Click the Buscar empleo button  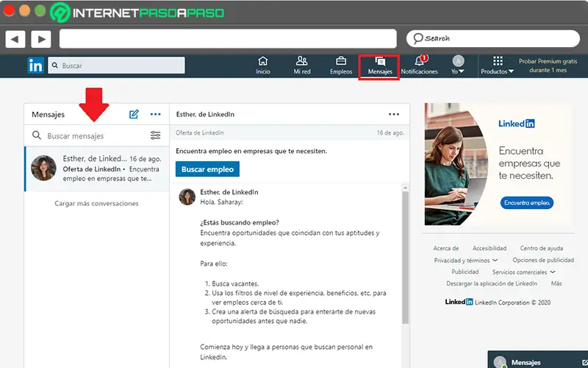pyautogui.click(x=207, y=169)
